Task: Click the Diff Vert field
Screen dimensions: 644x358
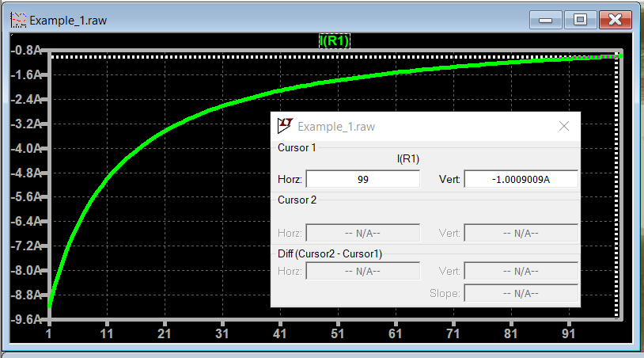Action: pyautogui.click(x=521, y=271)
